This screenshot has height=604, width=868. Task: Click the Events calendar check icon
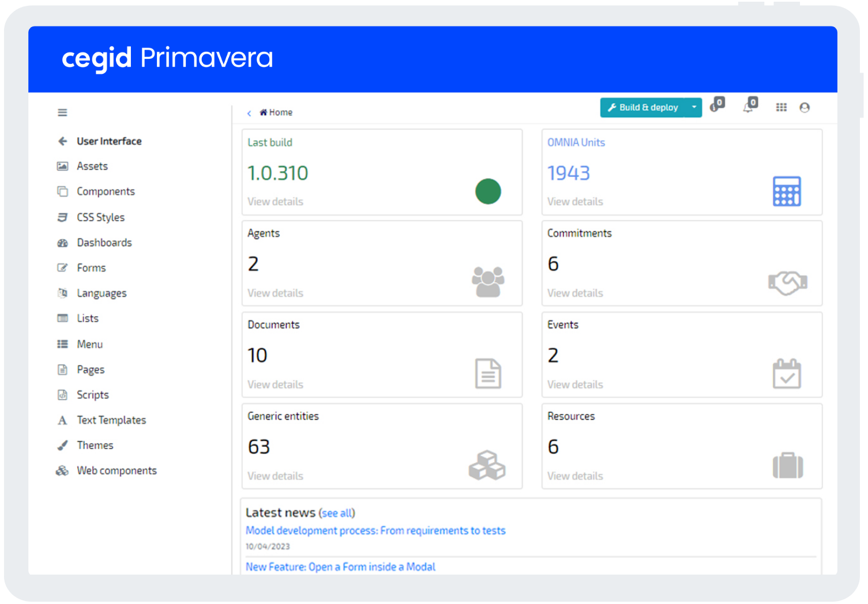pyautogui.click(x=787, y=373)
